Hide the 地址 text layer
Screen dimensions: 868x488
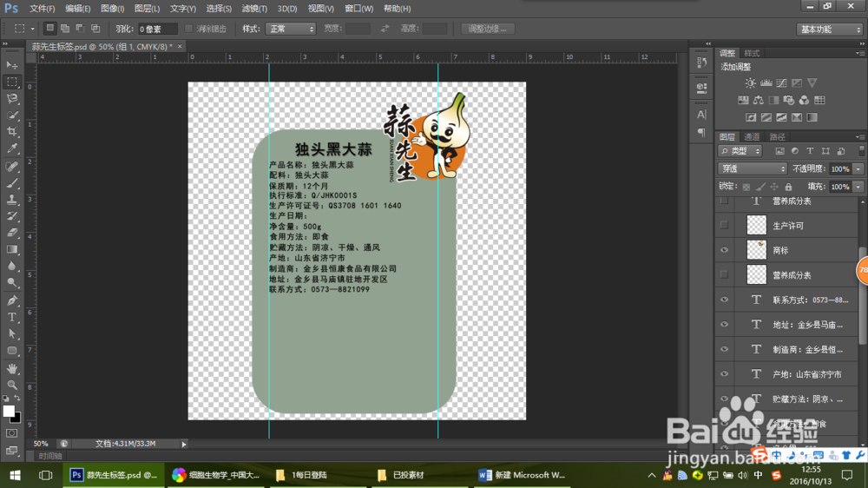tap(724, 325)
